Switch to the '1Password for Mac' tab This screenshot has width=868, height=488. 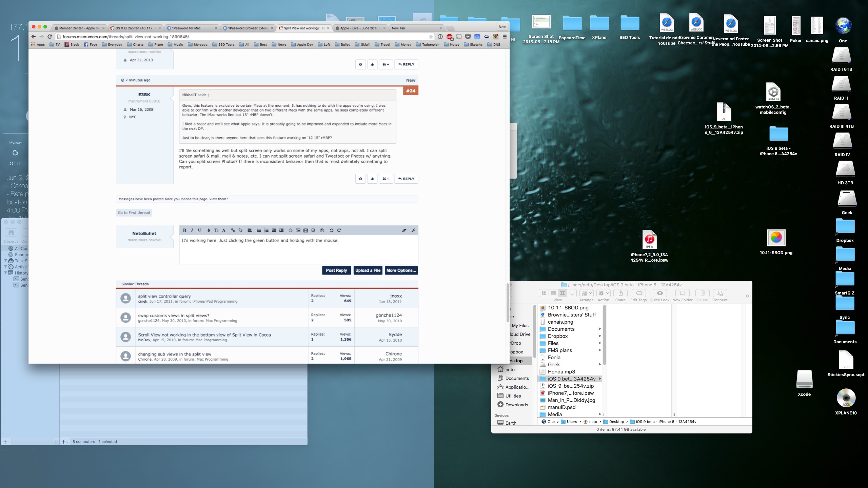coord(192,28)
